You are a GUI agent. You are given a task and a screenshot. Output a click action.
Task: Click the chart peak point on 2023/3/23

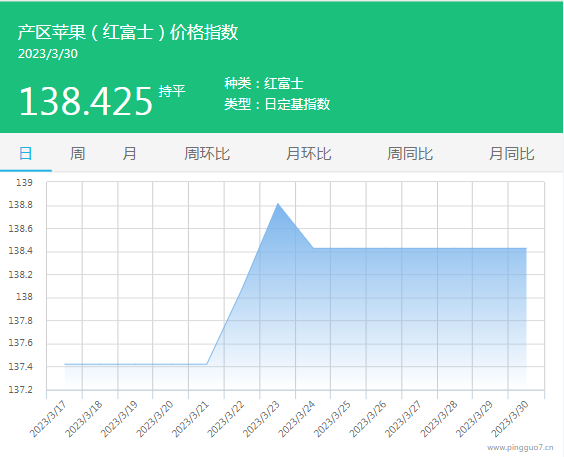click(x=278, y=204)
